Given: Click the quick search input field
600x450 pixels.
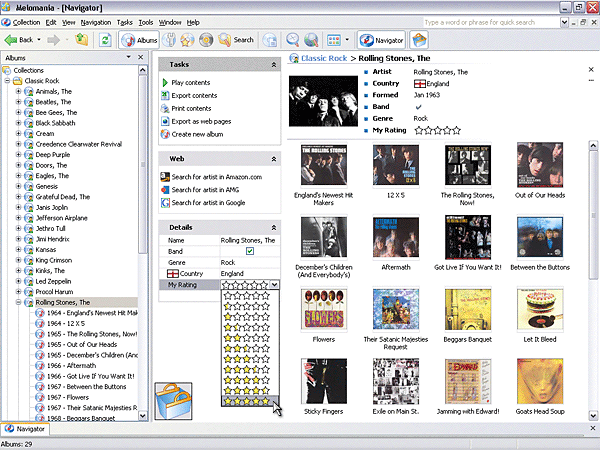Looking at the screenshot, I should (x=491, y=23).
